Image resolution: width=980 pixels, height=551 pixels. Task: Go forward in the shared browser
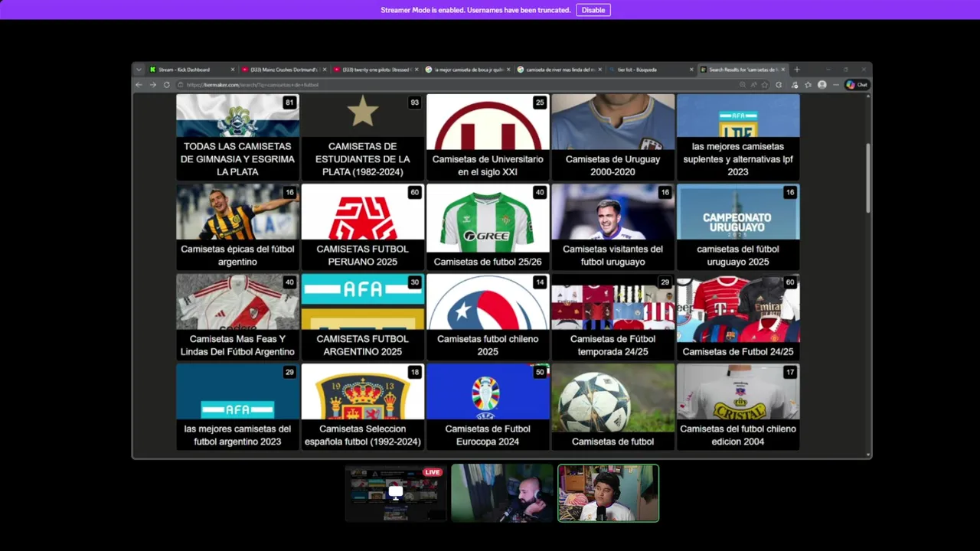(152, 85)
